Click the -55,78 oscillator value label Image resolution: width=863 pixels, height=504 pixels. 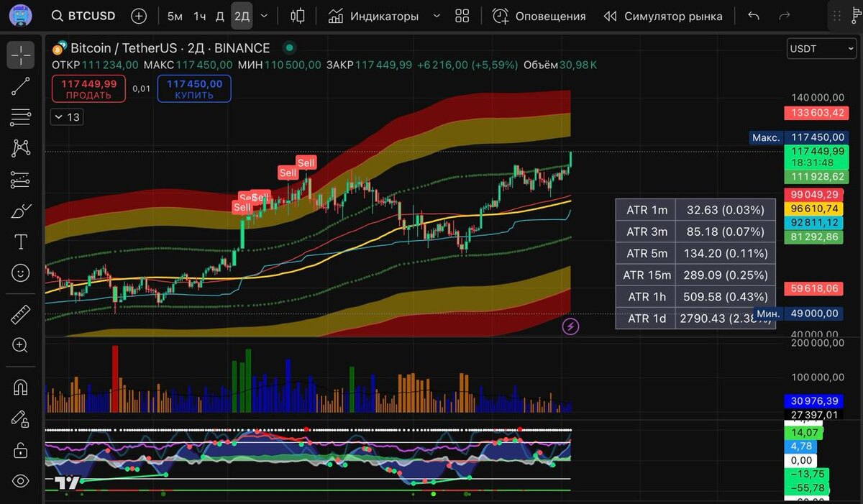[x=807, y=487]
